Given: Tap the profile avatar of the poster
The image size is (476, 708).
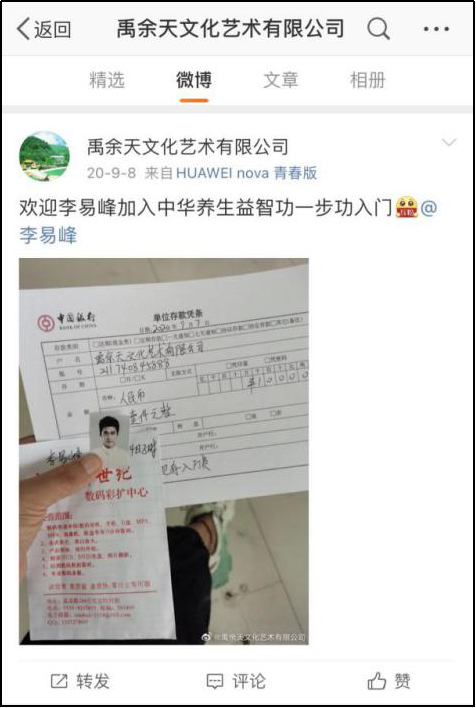Looking at the screenshot, I should [x=44, y=156].
